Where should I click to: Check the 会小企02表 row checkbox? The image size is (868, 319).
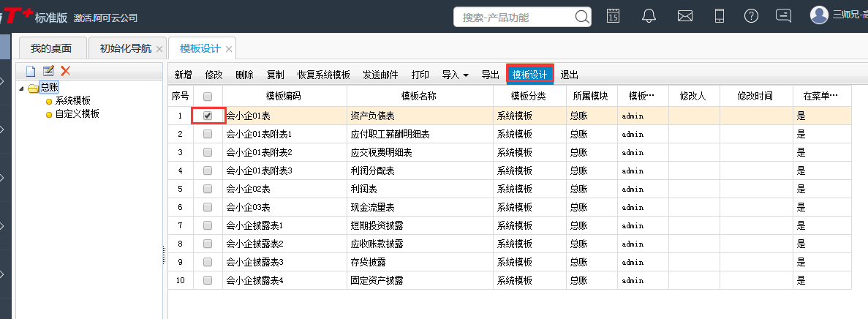coord(208,189)
